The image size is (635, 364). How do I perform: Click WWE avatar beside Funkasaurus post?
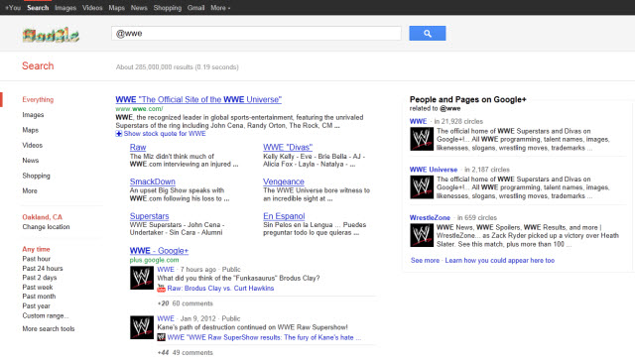(142, 278)
